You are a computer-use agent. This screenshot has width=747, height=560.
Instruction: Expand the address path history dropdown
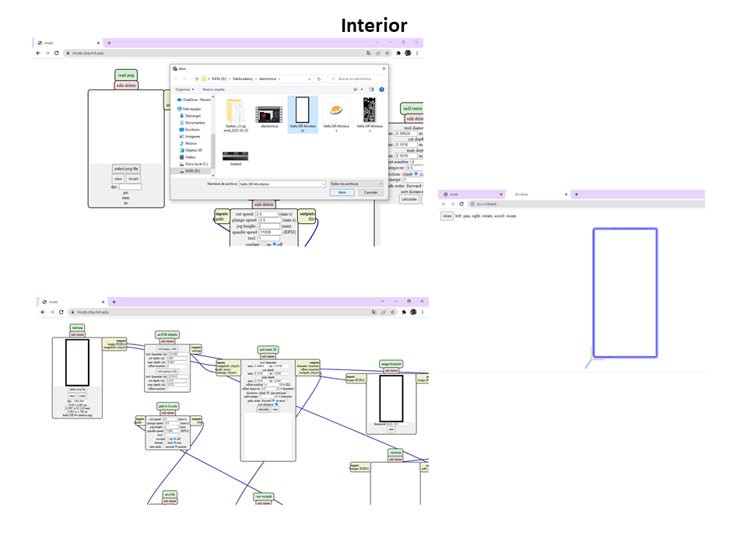[x=309, y=79]
